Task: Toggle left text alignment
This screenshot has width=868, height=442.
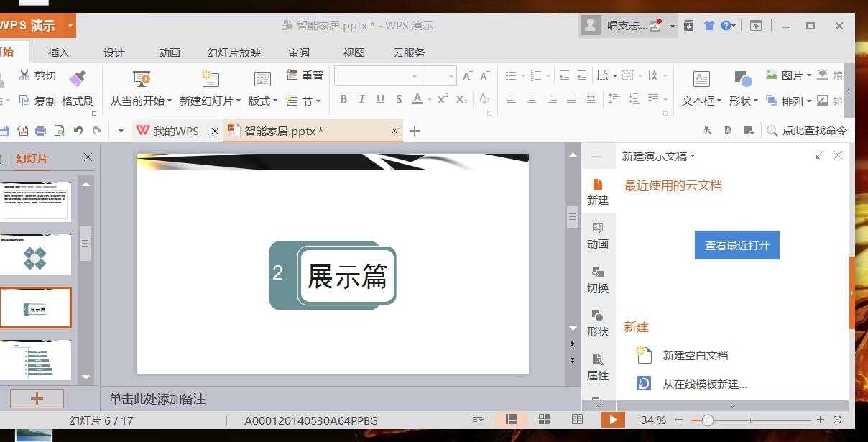Action: coord(511,99)
